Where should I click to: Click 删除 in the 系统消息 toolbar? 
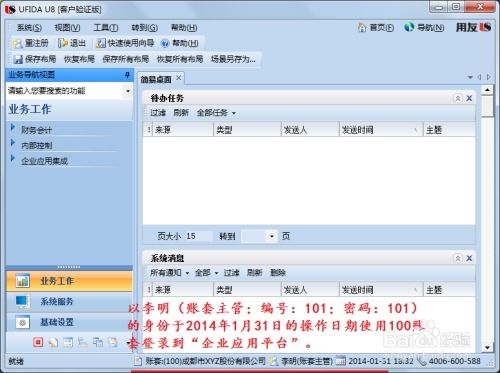click(x=278, y=273)
